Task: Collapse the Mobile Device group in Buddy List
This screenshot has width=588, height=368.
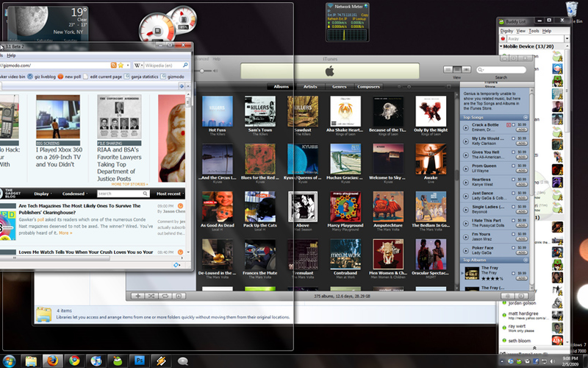Action: pyautogui.click(x=501, y=46)
